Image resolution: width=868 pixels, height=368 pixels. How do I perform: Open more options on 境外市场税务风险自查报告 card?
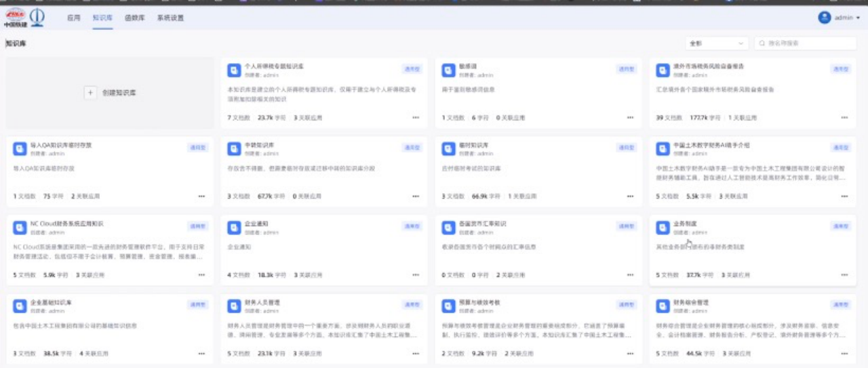[844, 118]
